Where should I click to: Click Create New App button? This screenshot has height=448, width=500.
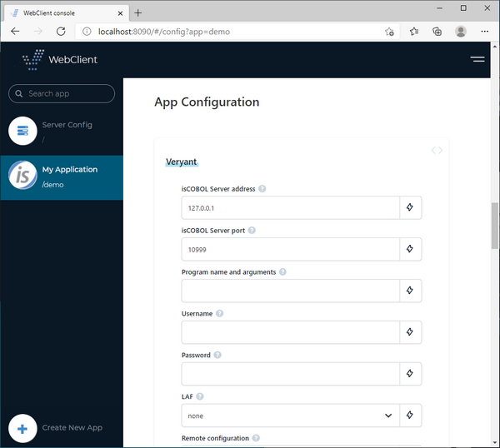tap(56, 428)
